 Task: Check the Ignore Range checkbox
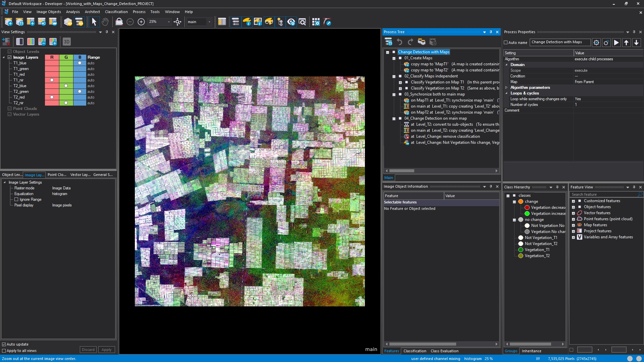pyautogui.click(x=16, y=199)
